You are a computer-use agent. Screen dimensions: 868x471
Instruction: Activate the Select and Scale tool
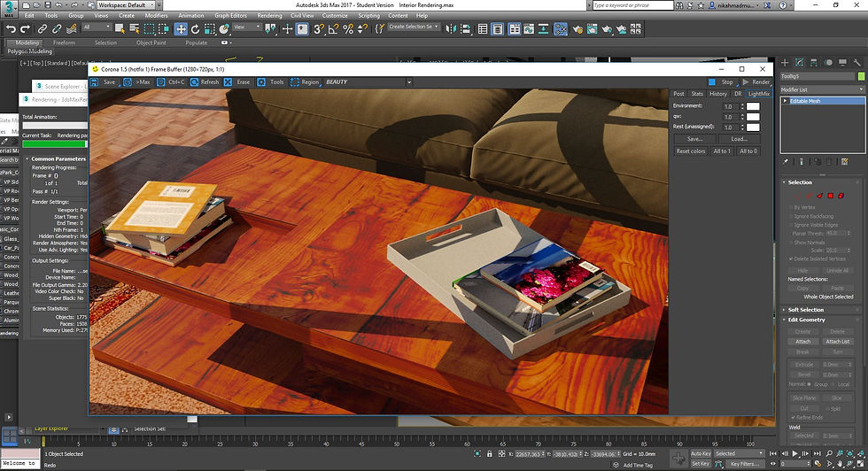pyautogui.click(x=210, y=29)
